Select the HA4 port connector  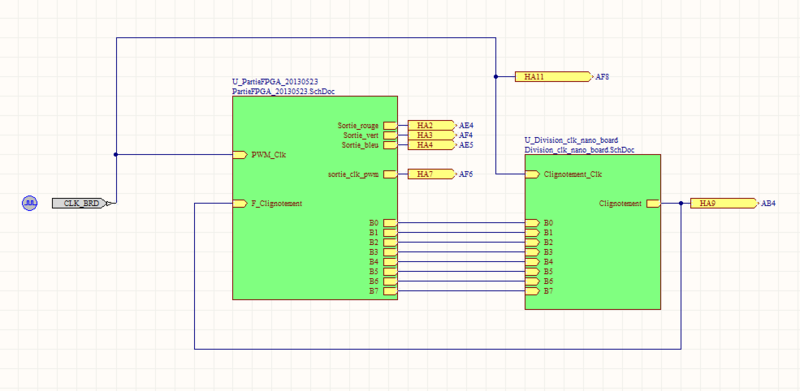pos(432,145)
